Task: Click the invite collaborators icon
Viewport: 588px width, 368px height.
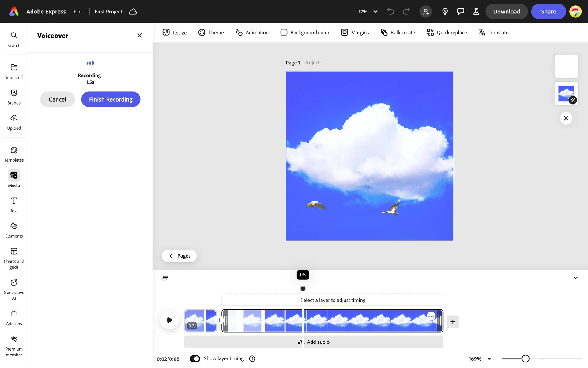Action: pos(426,12)
